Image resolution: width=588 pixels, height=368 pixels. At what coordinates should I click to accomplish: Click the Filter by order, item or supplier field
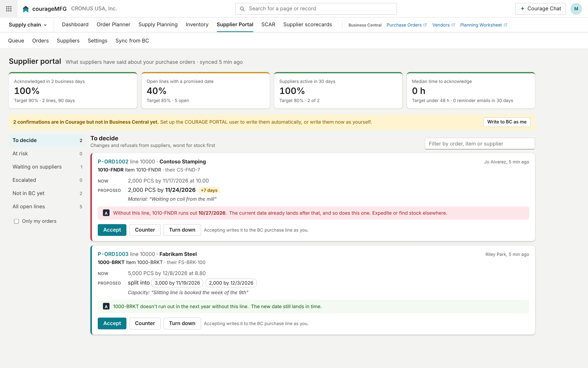(480, 144)
